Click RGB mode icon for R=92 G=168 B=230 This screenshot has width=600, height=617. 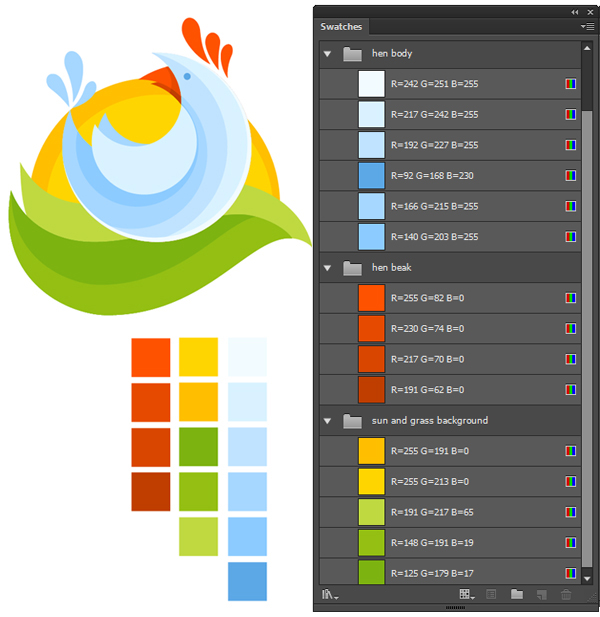coord(570,175)
